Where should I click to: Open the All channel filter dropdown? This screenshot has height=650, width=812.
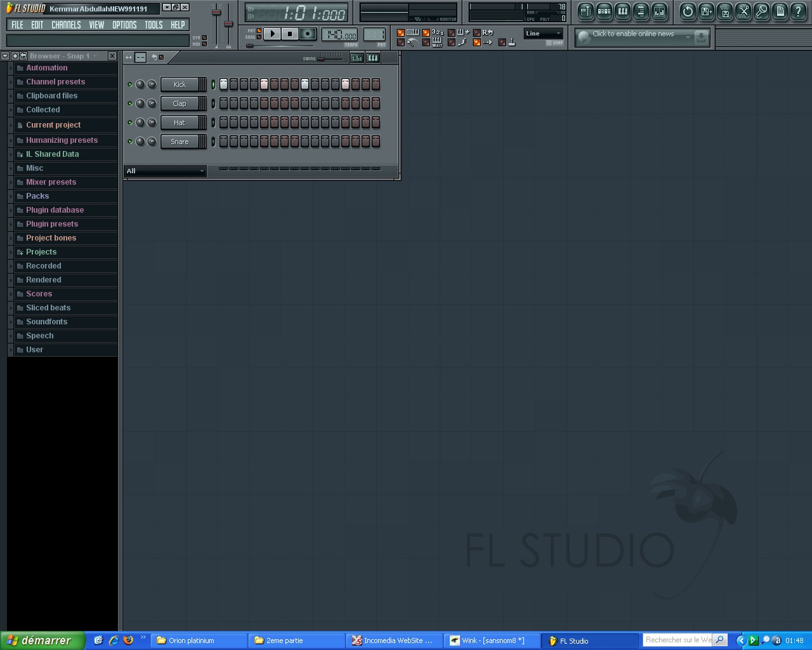pos(165,171)
